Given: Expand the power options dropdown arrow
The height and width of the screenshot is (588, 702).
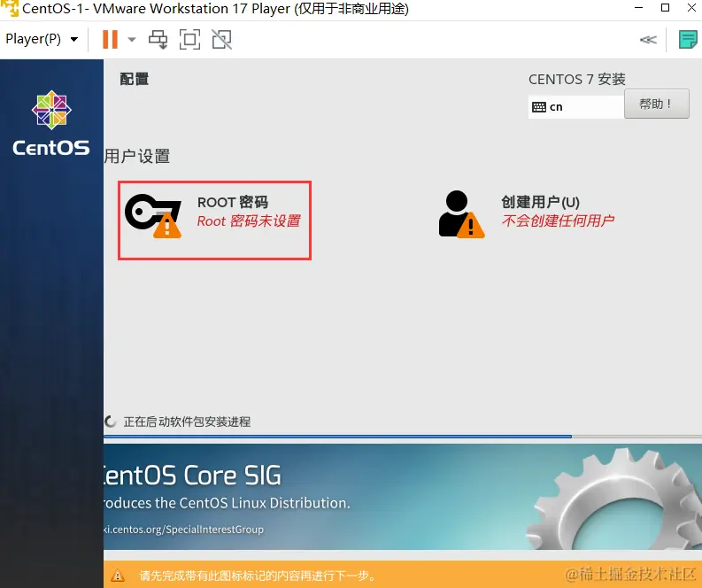Looking at the screenshot, I should click(132, 40).
